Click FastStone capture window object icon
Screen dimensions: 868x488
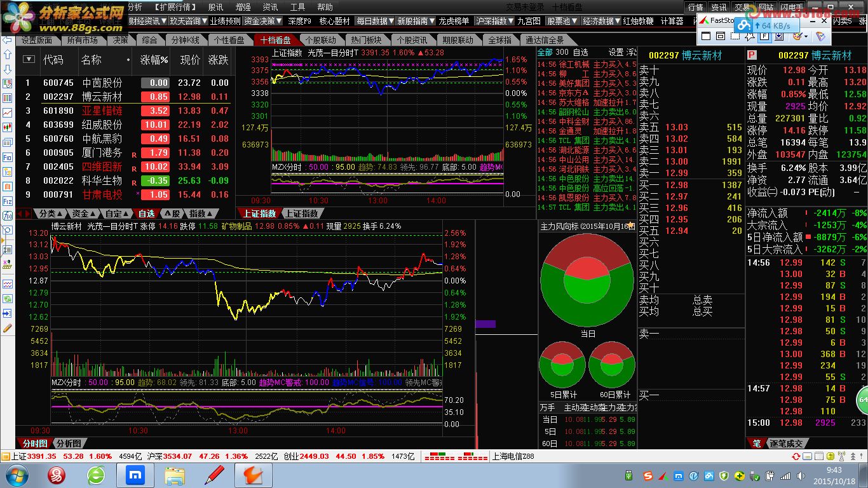pos(721,36)
